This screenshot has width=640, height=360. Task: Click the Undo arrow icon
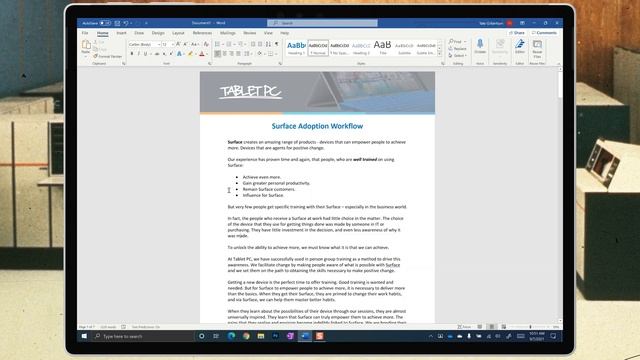126,23
